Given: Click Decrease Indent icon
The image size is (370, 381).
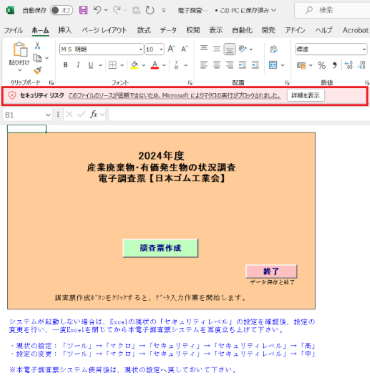Looking at the screenshot, I should 242,65.
